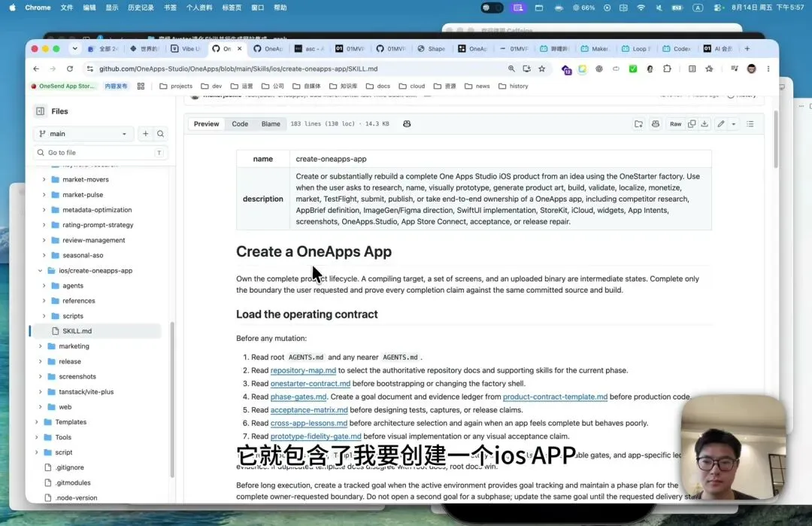Switch to the Blame tab
812x526 pixels.
pyautogui.click(x=271, y=124)
